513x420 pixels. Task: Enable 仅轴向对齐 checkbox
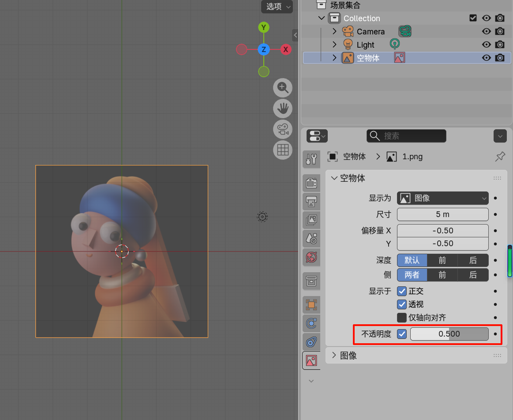pos(402,318)
